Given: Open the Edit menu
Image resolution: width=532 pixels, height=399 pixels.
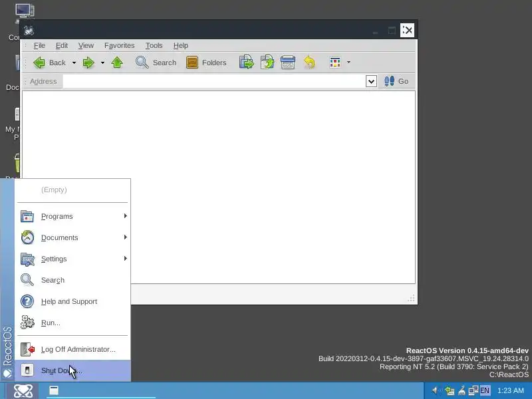Looking at the screenshot, I should pos(62,45).
